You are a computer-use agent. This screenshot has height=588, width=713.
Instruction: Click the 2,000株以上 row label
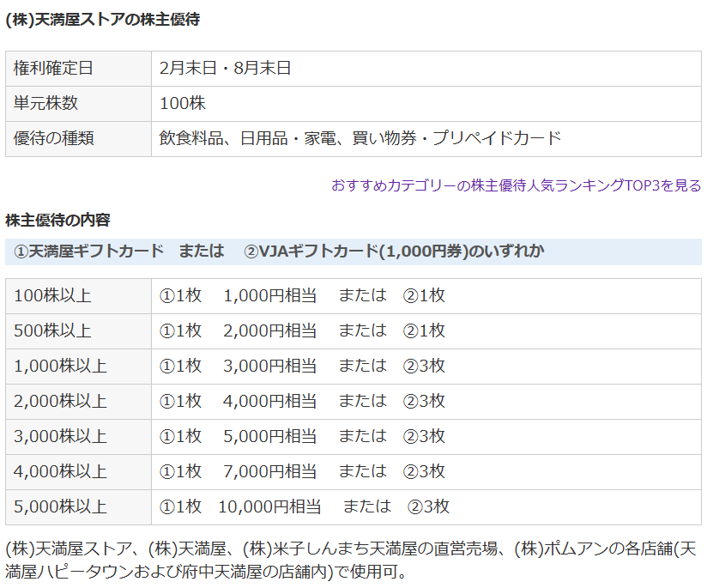coord(78,401)
